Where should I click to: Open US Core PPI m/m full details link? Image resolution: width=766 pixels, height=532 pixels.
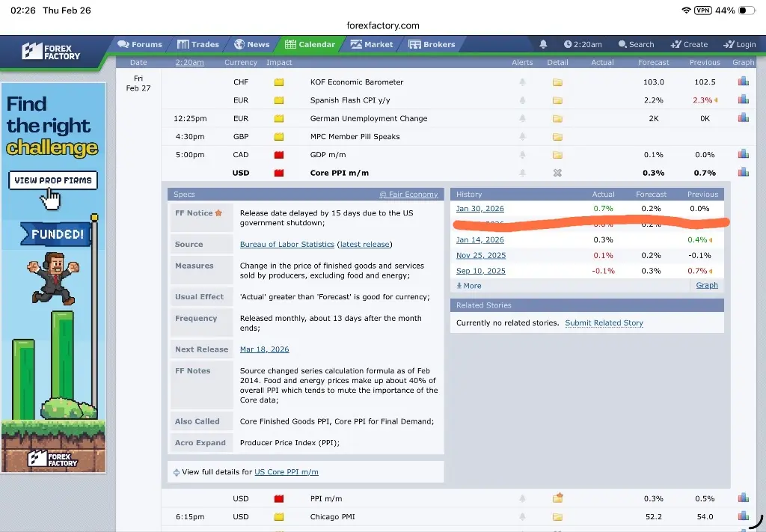click(287, 472)
